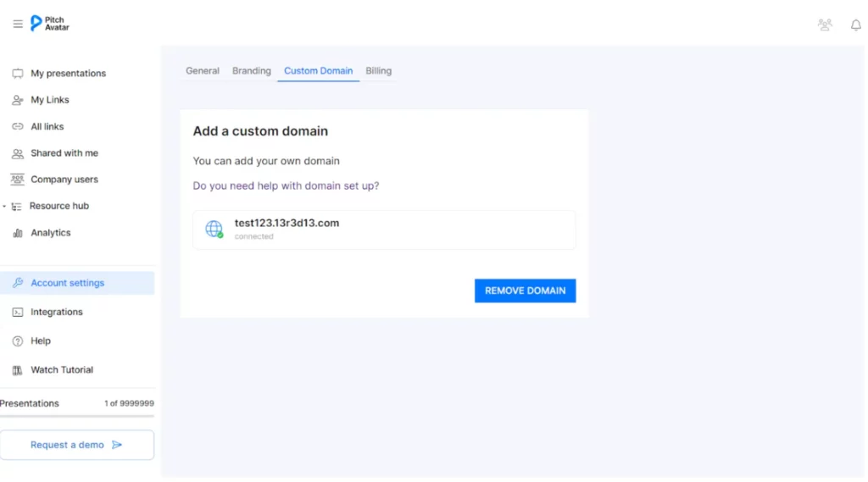Open the team users icon in header
Image resolution: width=868 pixels, height=482 pixels.
click(x=825, y=25)
